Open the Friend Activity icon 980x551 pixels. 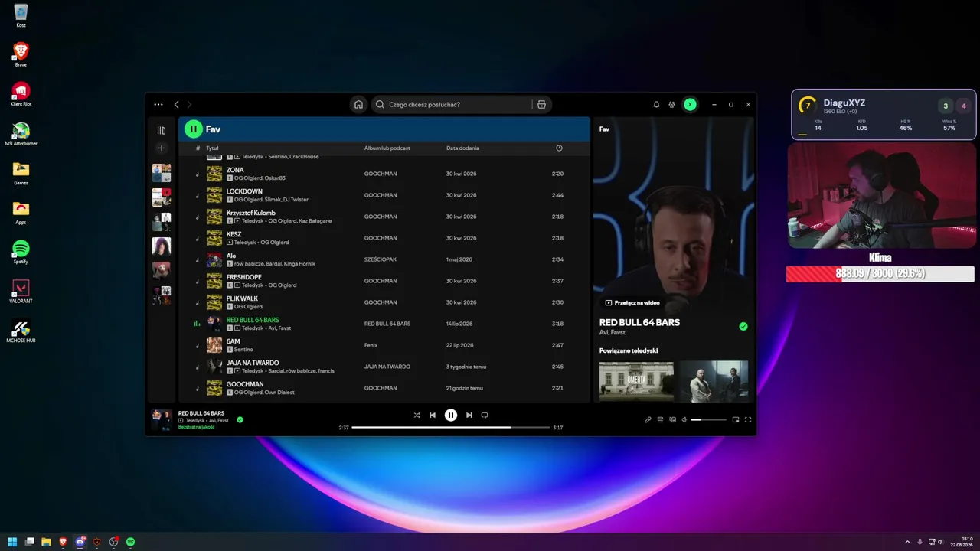(x=671, y=105)
